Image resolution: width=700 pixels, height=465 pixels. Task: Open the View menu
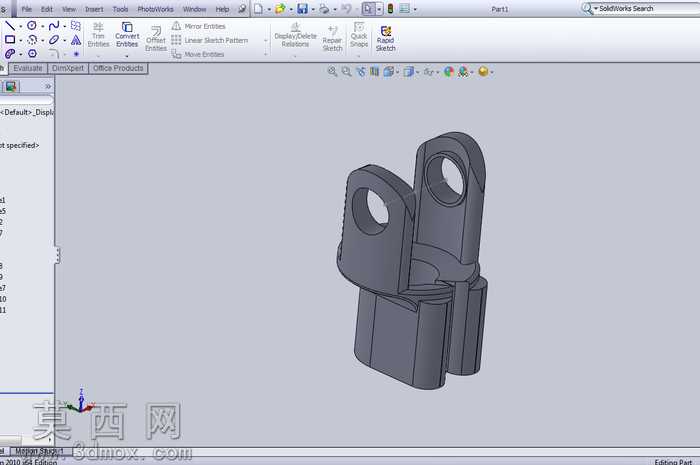pos(69,9)
